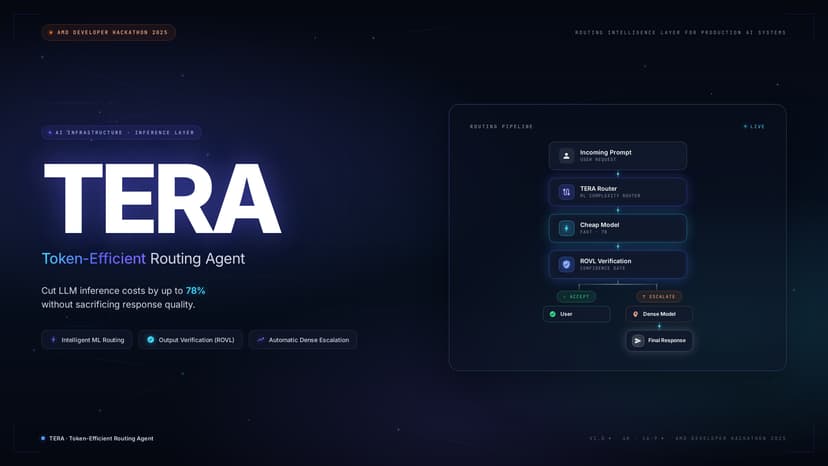Click the chart icon on Automatic Dense Escalation
This screenshot has width=828, height=466.
[260, 340]
